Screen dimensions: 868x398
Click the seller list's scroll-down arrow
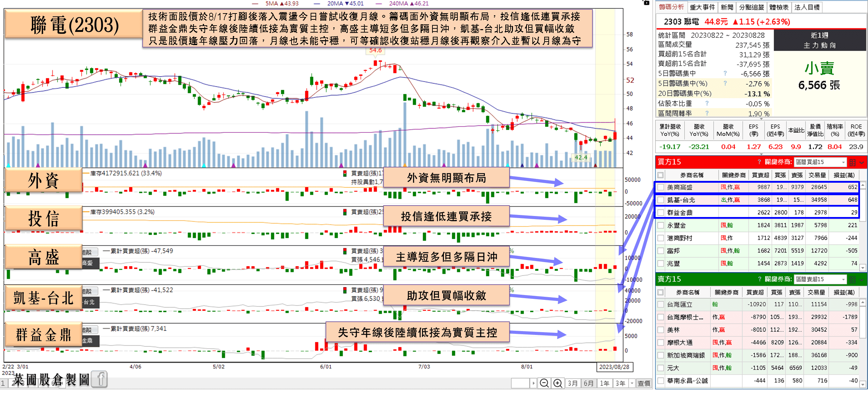point(863,384)
